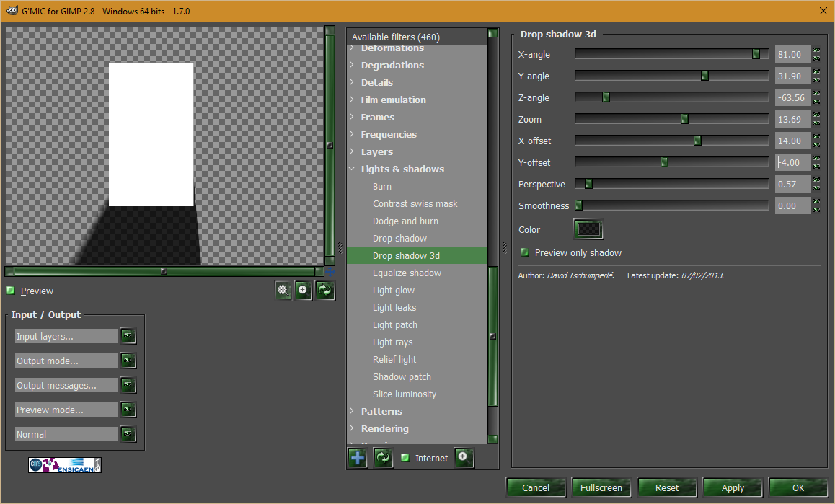The image size is (835, 504).
Task: Click the Apply button
Action: (x=733, y=487)
